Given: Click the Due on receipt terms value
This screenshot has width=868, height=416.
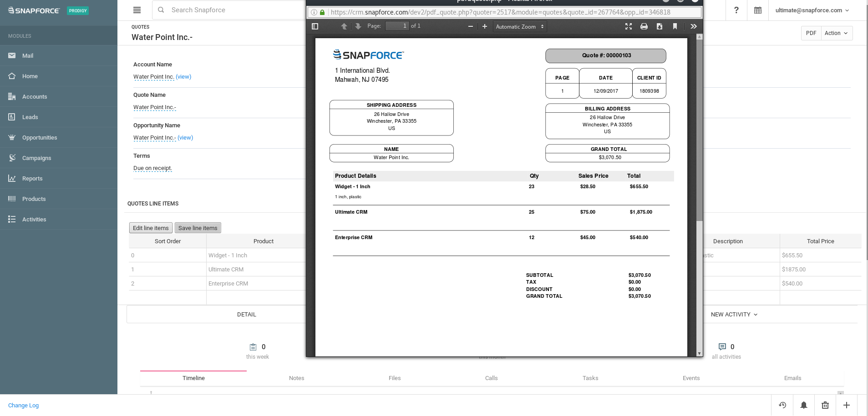Looking at the screenshot, I should coord(152,168).
